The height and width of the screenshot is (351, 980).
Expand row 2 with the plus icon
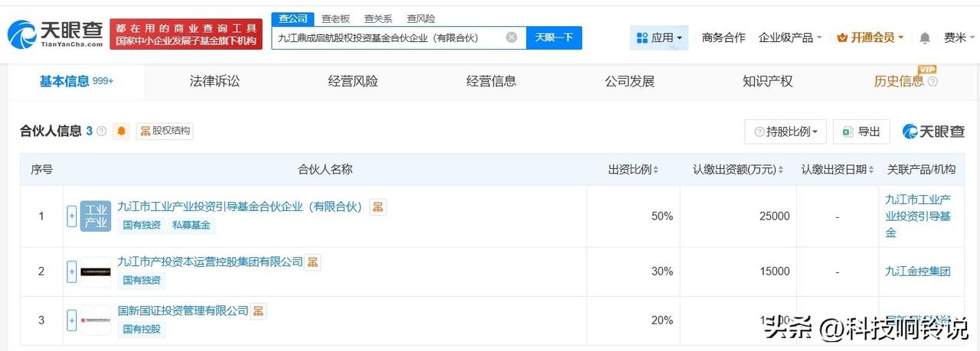tap(72, 271)
